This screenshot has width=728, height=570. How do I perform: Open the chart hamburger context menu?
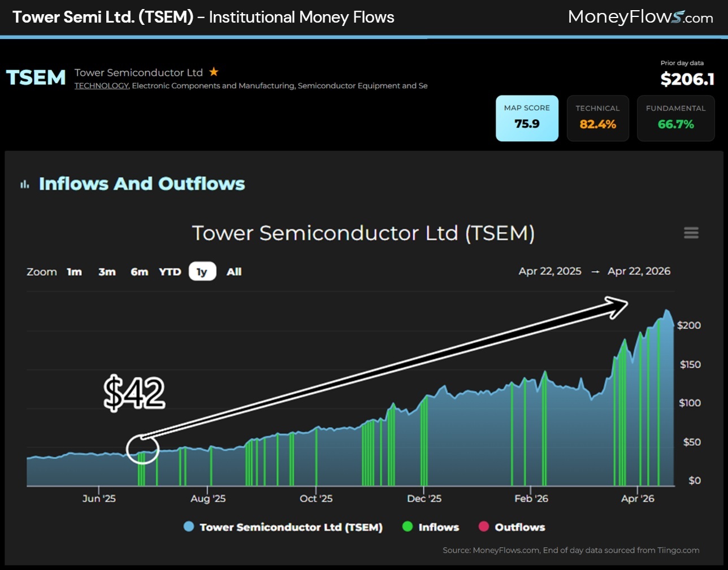691,233
